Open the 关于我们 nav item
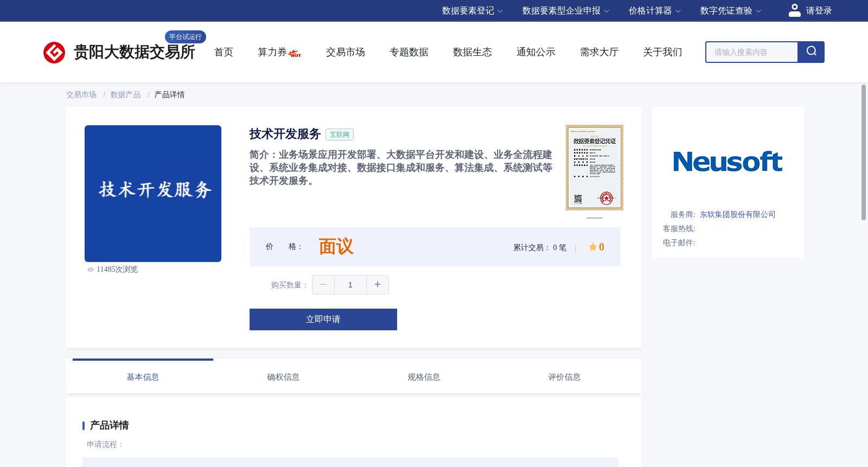Image resolution: width=868 pixels, height=467 pixels. coord(663,52)
